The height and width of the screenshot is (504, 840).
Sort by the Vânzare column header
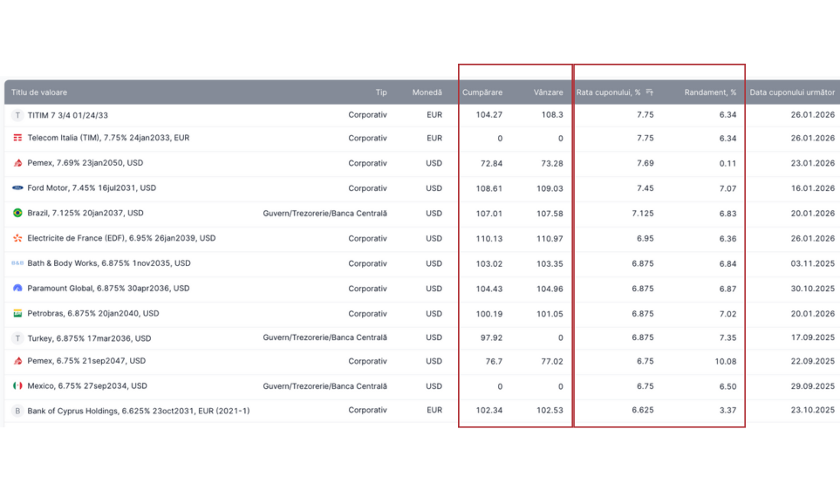(x=548, y=92)
